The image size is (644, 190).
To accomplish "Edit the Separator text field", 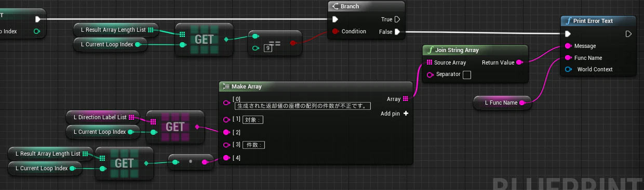I will click(467, 75).
